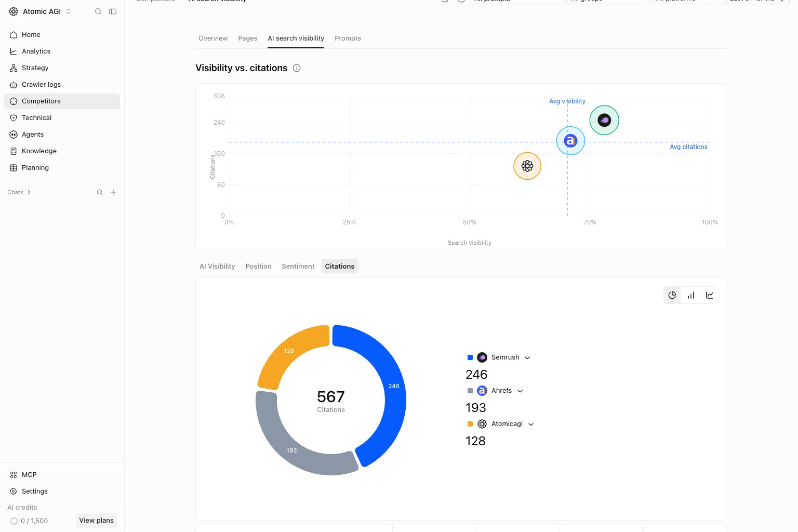The height and width of the screenshot is (532, 798).
Task: Start a new chat with the plus icon
Action: point(113,192)
